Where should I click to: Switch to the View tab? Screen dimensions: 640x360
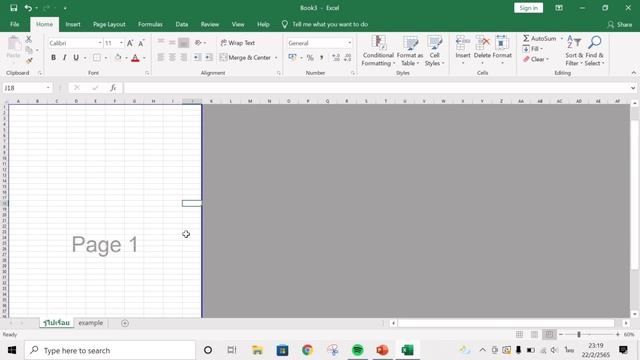(238, 24)
